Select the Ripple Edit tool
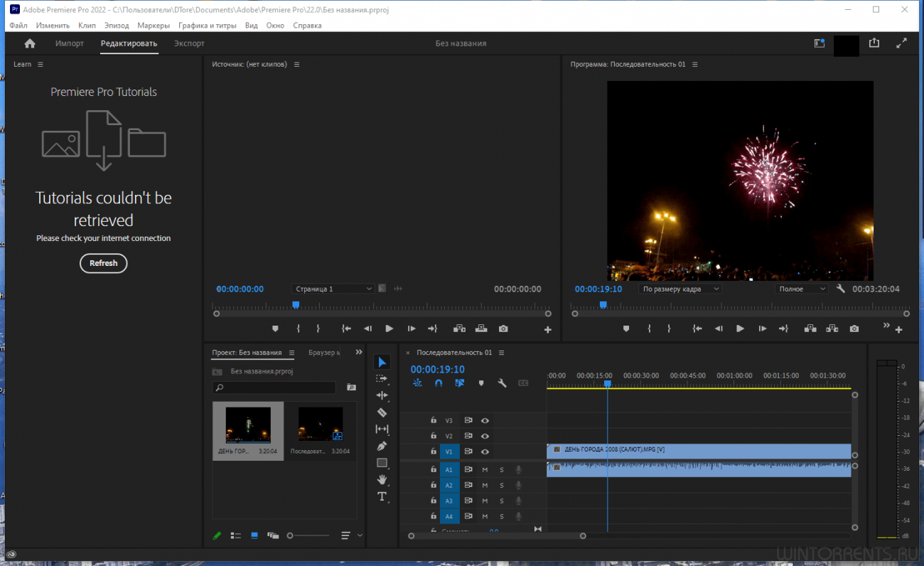Screen dimensions: 924x566 point(382,395)
